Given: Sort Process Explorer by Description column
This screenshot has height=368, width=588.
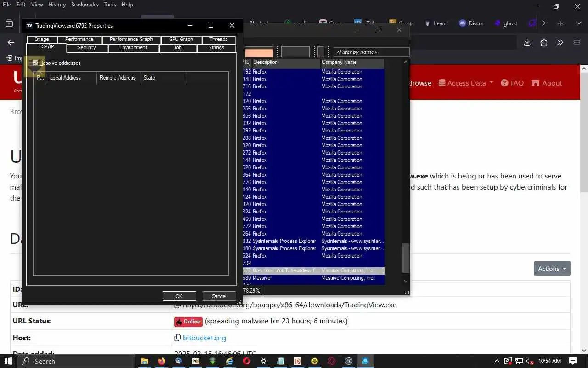Looking at the screenshot, I should click(x=286, y=63).
